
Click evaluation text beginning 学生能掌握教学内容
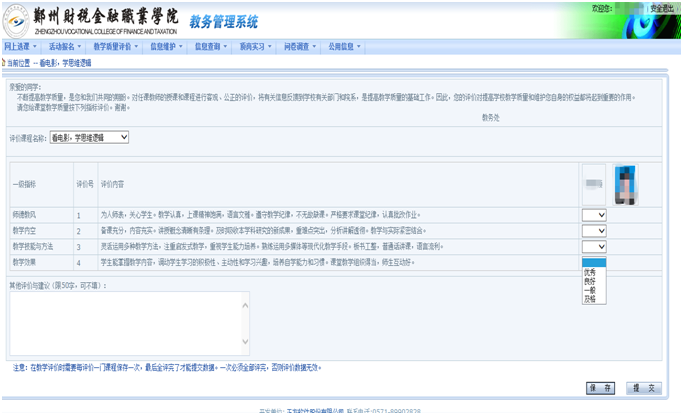[x=257, y=263]
